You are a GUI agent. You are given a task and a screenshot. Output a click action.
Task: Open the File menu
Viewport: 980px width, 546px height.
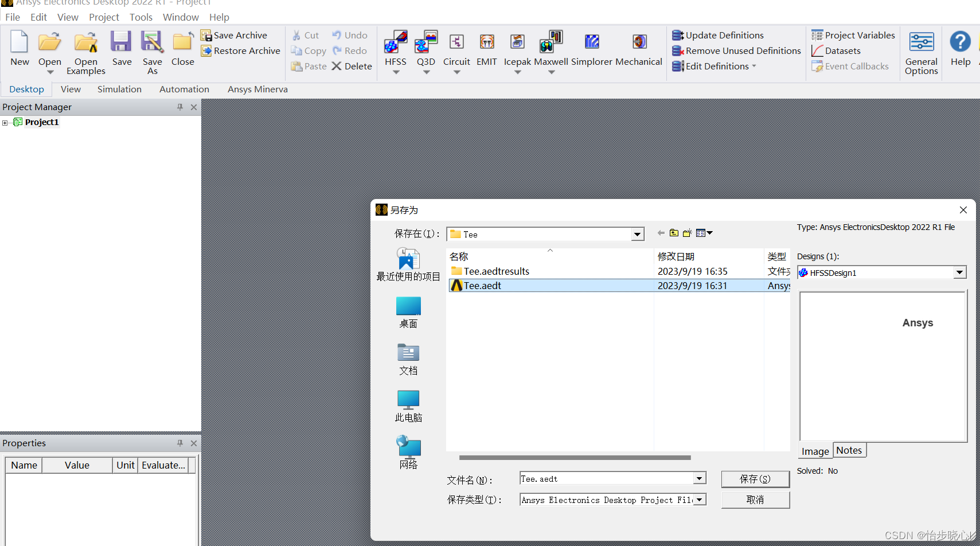pyautogui.click(x=13, y=17)
